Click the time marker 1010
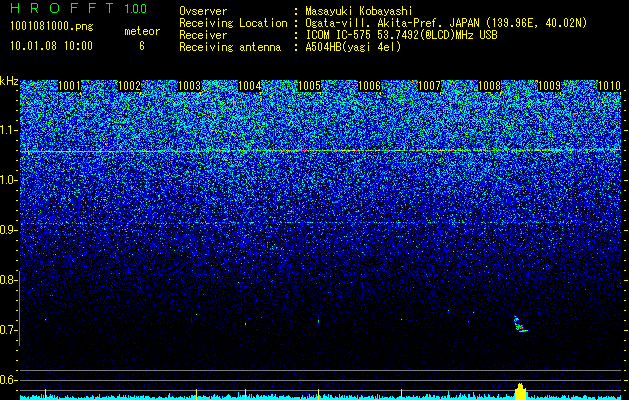 click(609, 86)
